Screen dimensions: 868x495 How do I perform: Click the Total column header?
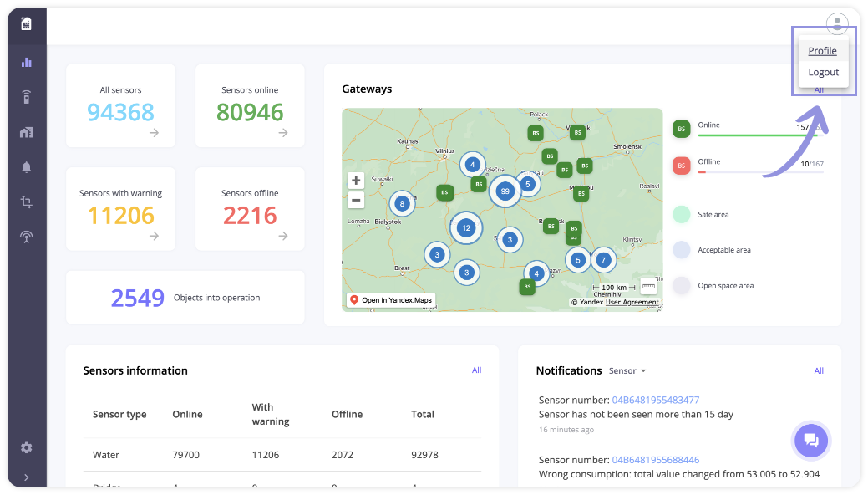[423, 414]
